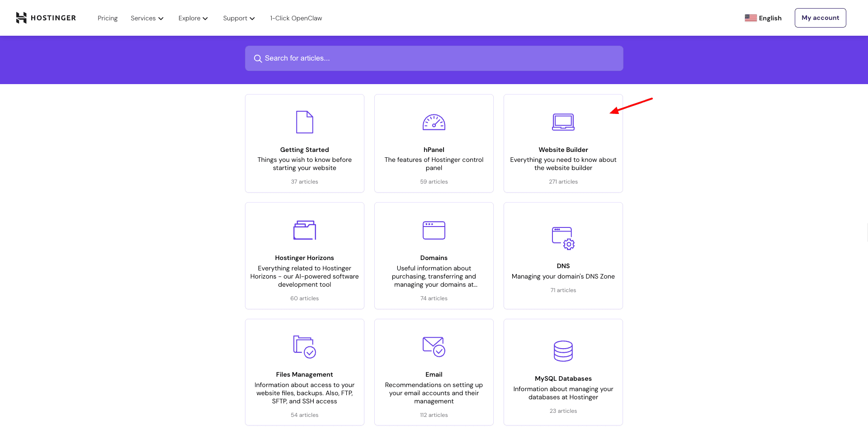Screen dimensions: 868x435
Task: Click the My account button
Action: click(820, 18)
